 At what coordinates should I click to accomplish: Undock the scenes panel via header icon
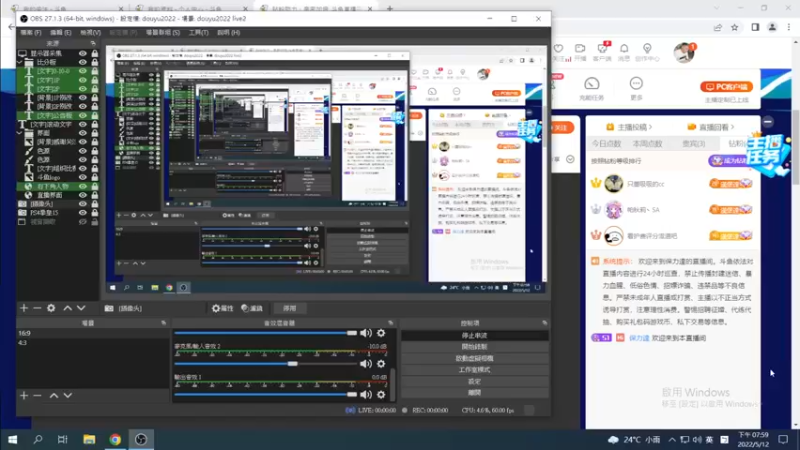tap(164, 323)
